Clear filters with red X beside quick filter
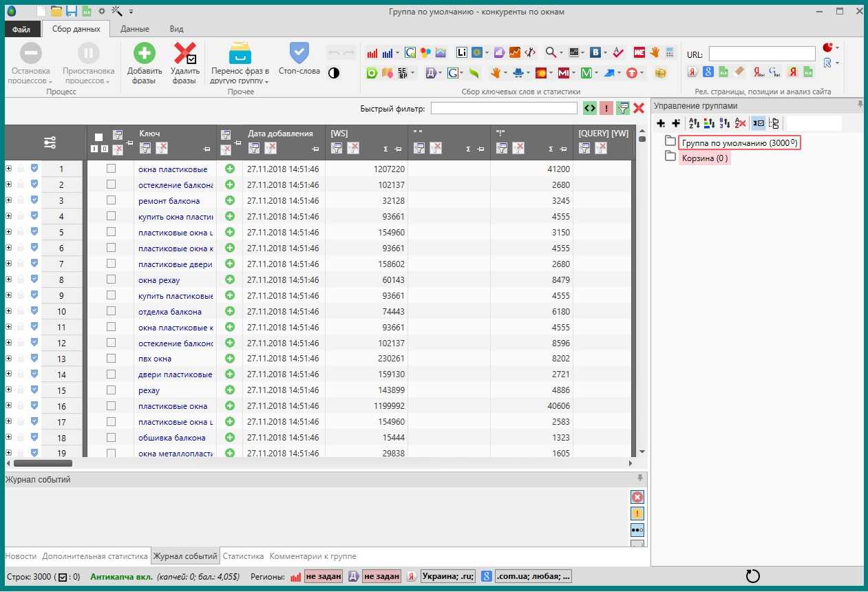This screenshot has height=592, width=868. (x=639, y=108)
